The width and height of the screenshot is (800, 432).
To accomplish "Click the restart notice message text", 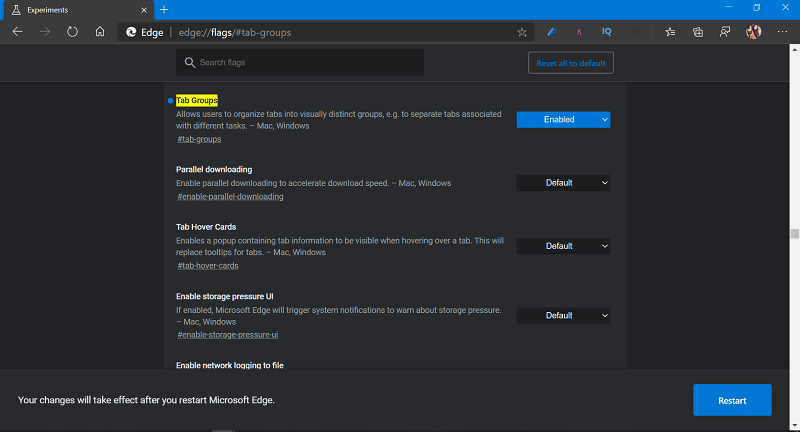I will (x=146, y=400).
